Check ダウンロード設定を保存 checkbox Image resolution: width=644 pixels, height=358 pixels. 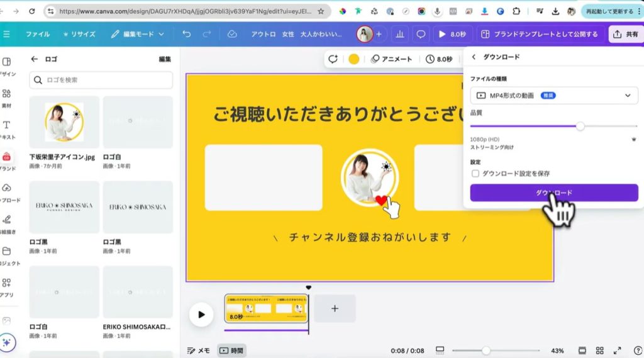coord(475,174)
